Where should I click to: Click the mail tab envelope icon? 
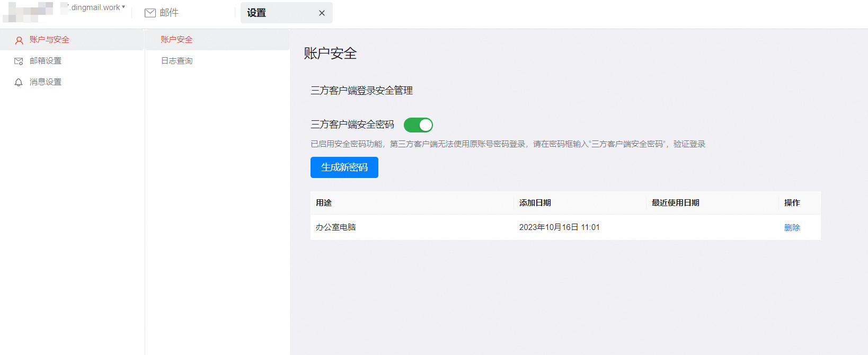(x=150, y=13)
